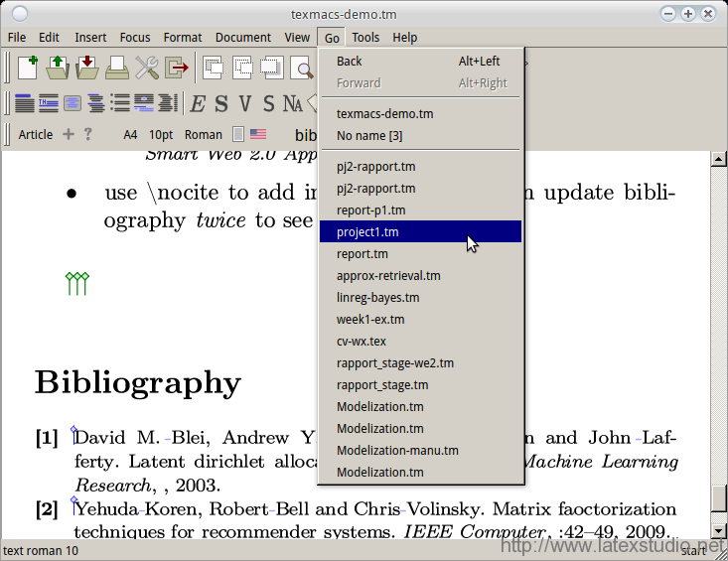Open the A4 paper size dropdown
728x561 pixels.
click(x=130, y=135)
